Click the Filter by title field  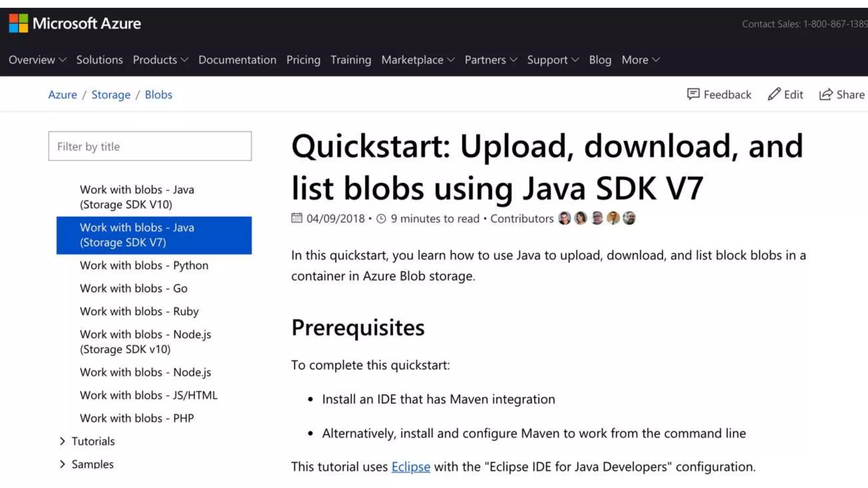(150, 146)
